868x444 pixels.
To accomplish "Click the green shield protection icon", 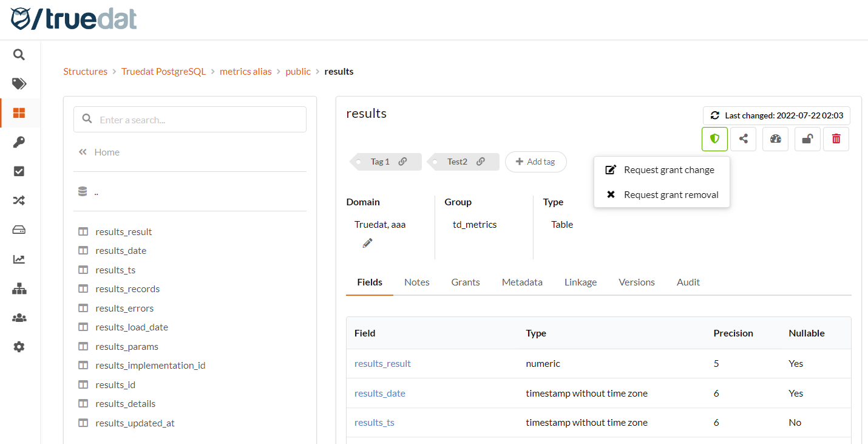I will 714,138.
